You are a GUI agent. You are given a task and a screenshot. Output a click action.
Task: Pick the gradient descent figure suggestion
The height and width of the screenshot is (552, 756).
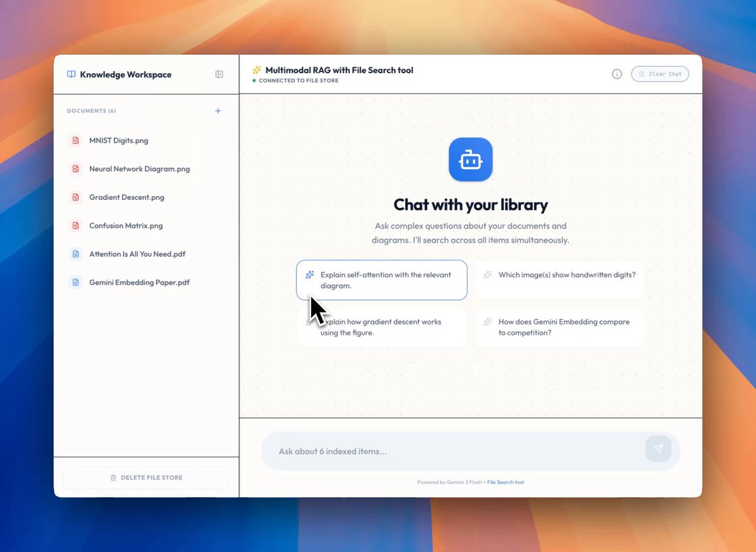(382, 327)
